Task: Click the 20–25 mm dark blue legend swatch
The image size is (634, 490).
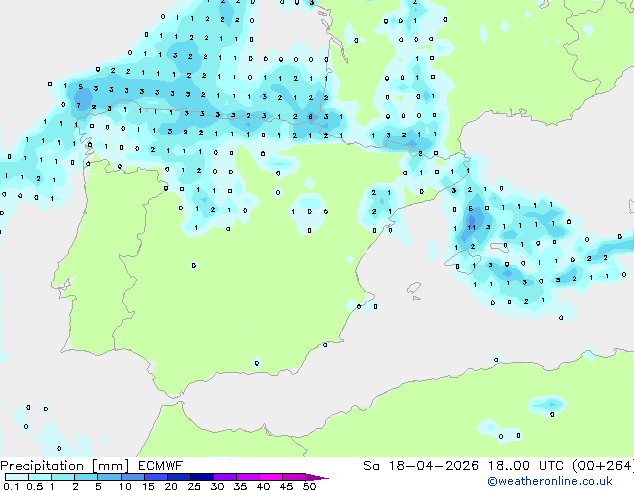Action: click(178, 477)
